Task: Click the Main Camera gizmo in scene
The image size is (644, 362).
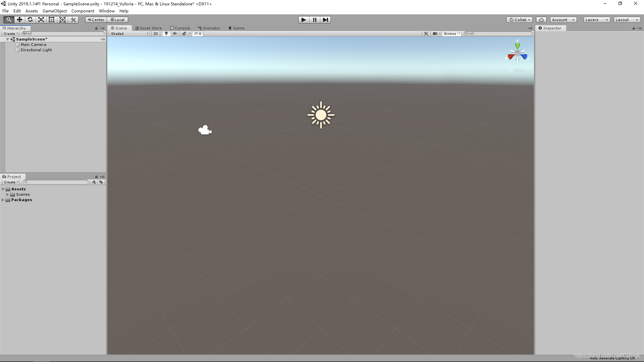Action: 205,130
